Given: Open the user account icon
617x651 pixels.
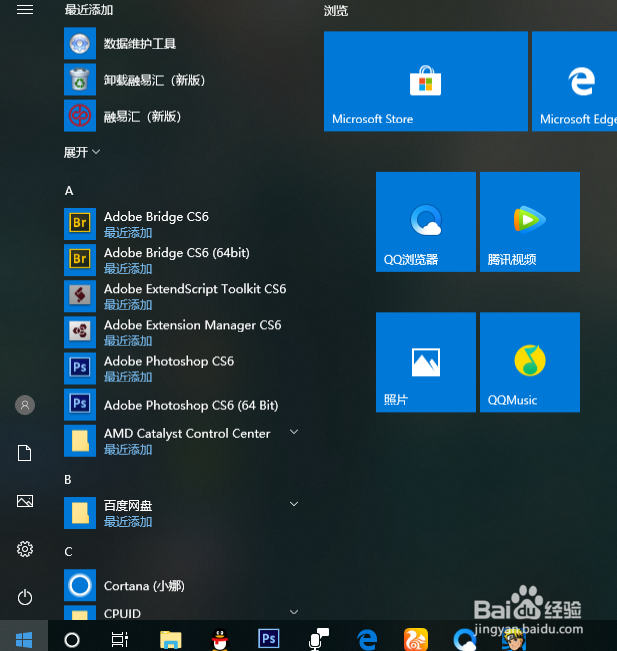Looking at the screenshot, I should [25, 405].
